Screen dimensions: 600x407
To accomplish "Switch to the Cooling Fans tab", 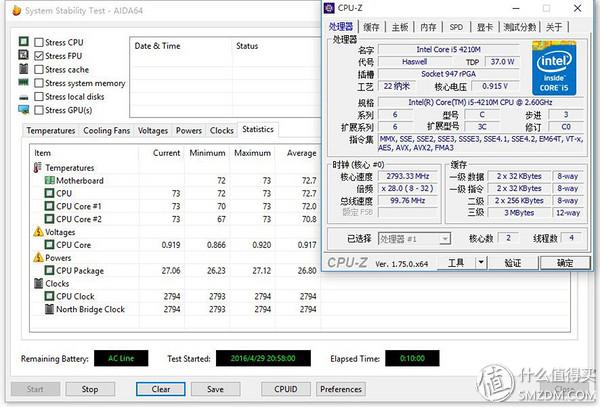I will tap(106, 131).
